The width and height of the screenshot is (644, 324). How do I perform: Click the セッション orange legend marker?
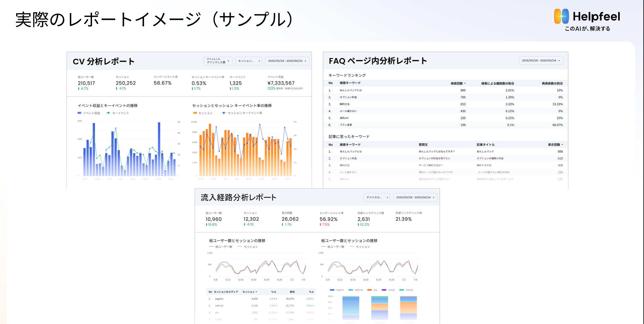coord(195,113)
